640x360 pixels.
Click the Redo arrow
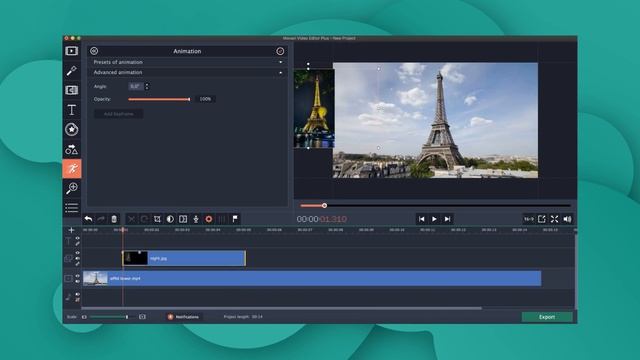101,219
